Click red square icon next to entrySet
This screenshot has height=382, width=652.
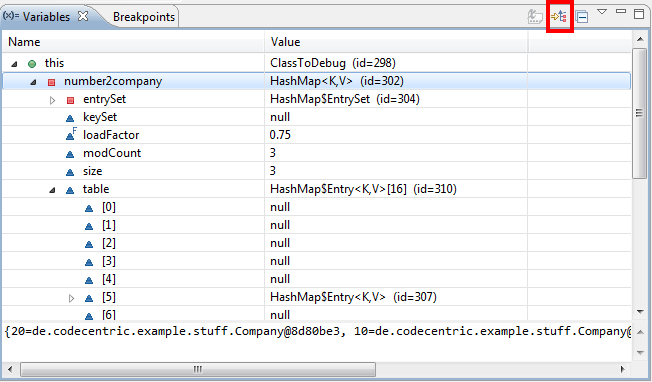[x=70, y=100]
